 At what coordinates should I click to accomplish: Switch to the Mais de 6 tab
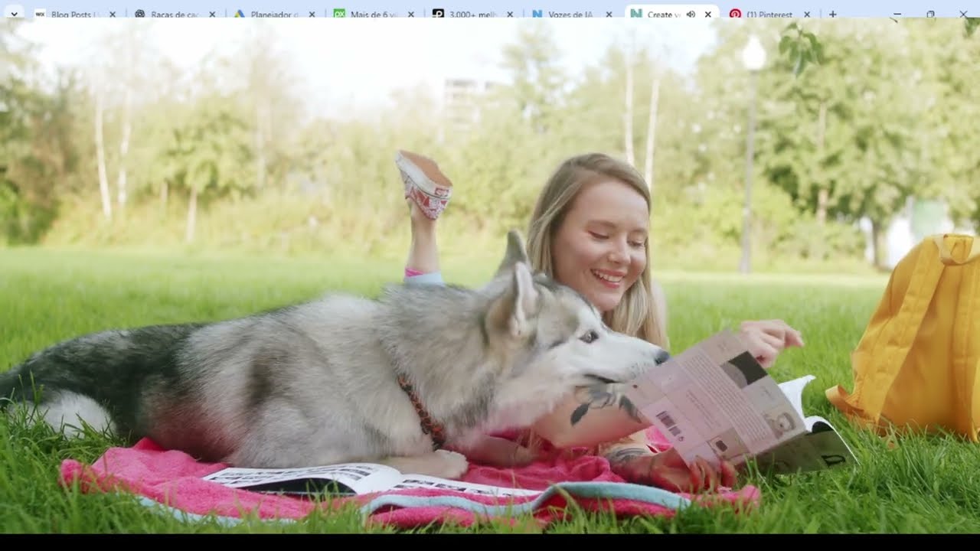click(373, 14)
